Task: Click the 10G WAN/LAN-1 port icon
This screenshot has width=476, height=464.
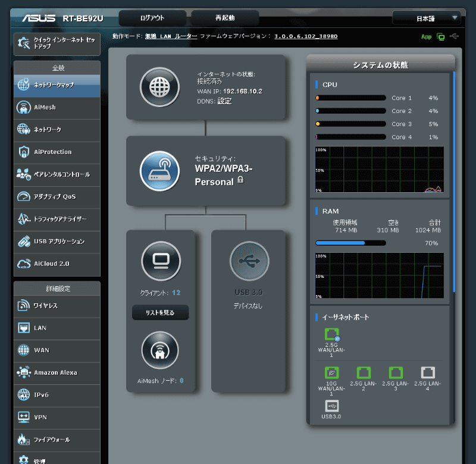Action: pyautogui.click(x=331, y=372)
